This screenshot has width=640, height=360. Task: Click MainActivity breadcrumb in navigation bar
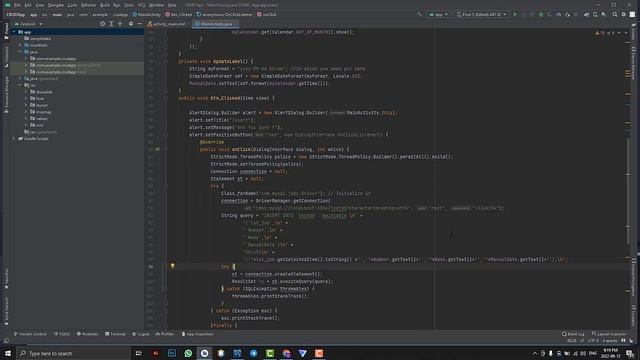coord(147,14)
